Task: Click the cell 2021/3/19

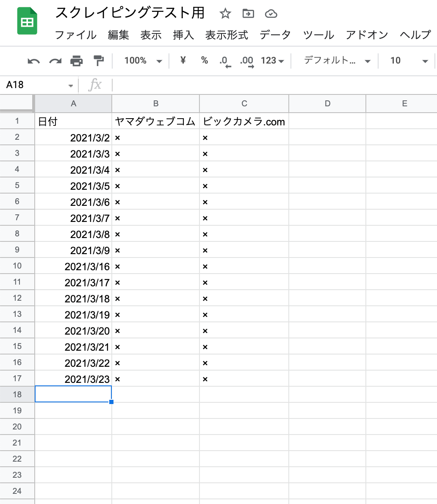Action: point(73,314)
